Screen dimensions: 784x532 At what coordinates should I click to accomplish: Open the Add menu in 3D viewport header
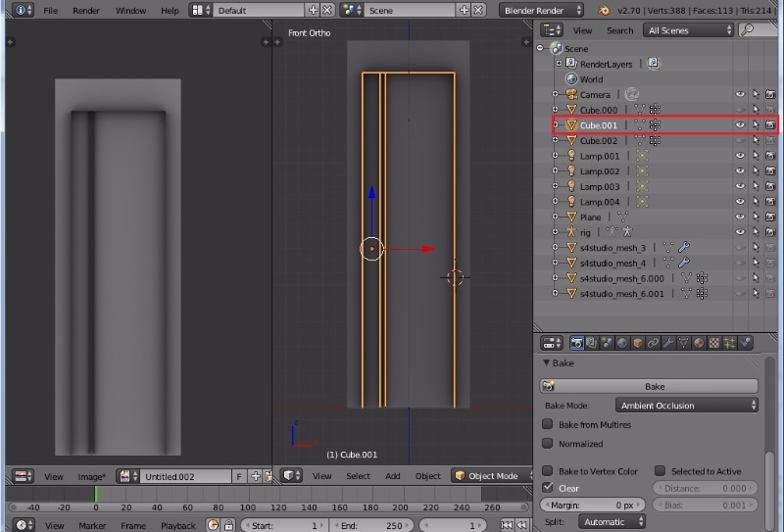(x=392, y=476)
